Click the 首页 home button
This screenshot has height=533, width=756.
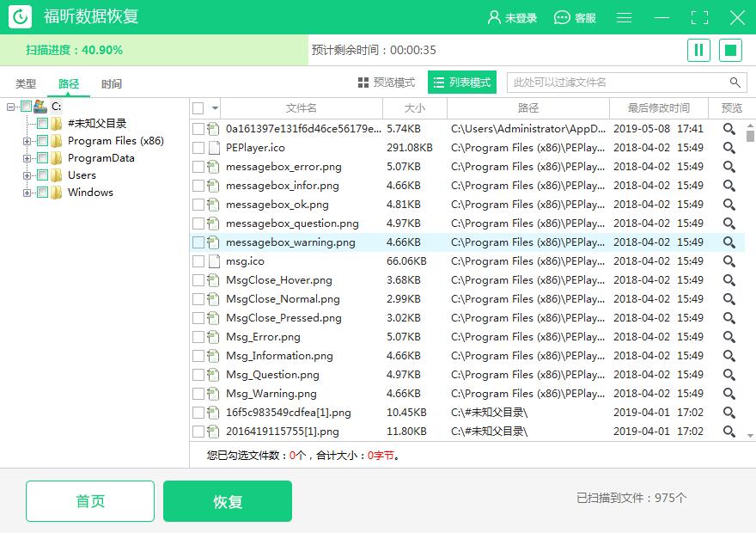point(89,501)
